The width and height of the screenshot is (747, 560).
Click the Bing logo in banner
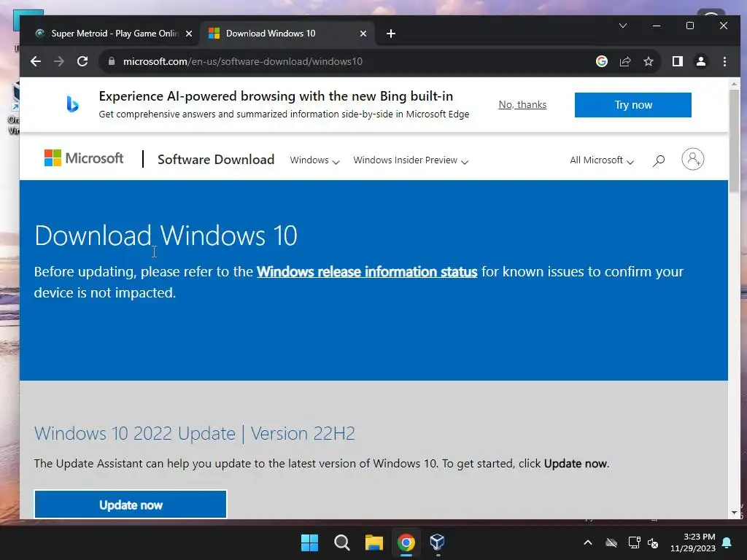pos(72,104)
